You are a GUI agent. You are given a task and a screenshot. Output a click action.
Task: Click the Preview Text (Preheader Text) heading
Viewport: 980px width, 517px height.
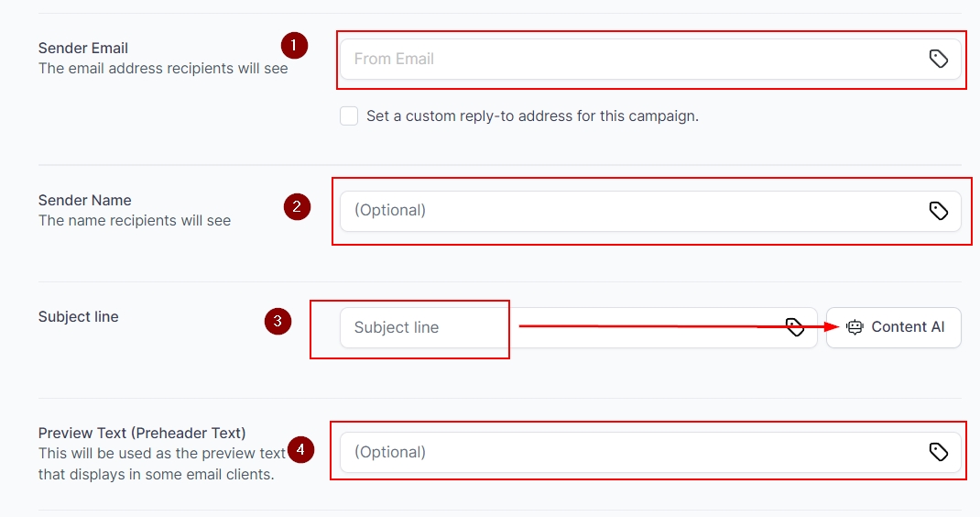coord(142,433)
